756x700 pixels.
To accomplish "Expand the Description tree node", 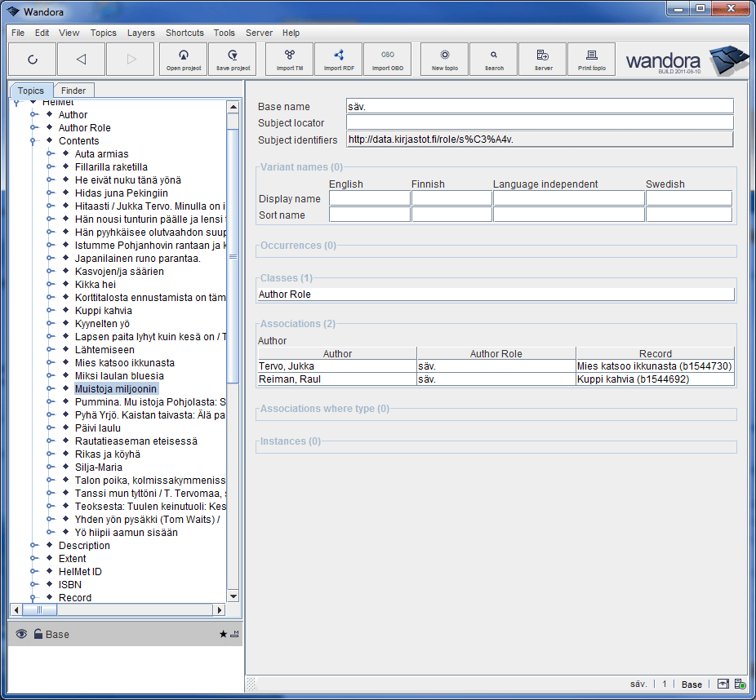I will [33, 546].
